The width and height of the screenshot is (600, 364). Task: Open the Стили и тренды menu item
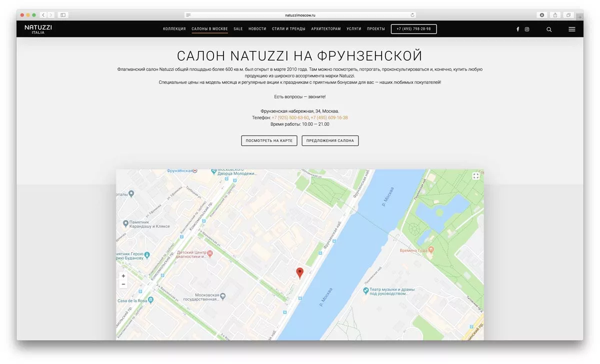point(288,29)
